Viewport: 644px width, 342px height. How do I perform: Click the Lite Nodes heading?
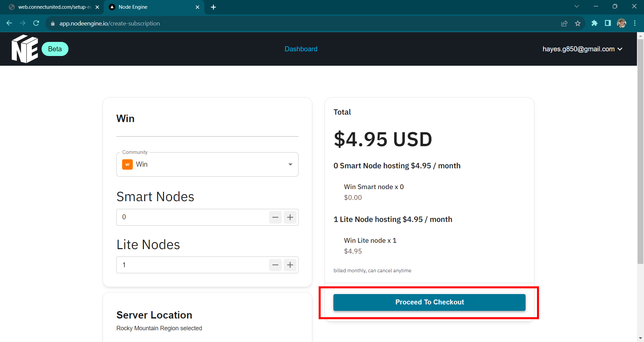(x=148, y=245)
